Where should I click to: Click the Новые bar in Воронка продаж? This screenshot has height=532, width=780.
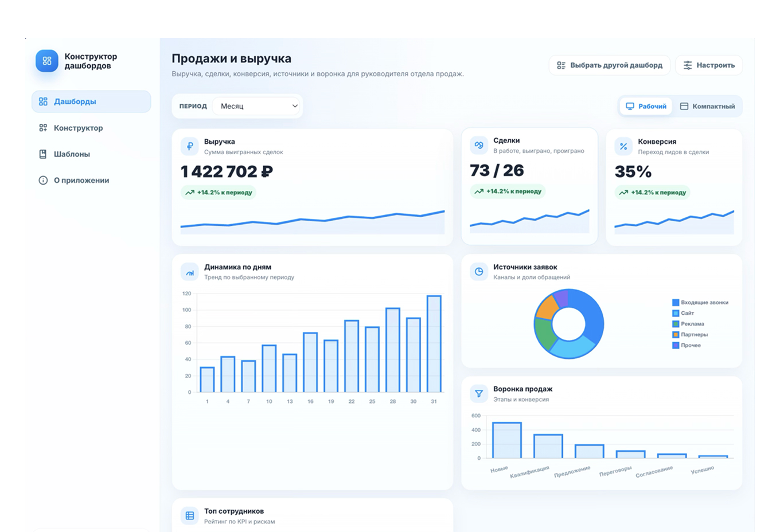point(507,440)
